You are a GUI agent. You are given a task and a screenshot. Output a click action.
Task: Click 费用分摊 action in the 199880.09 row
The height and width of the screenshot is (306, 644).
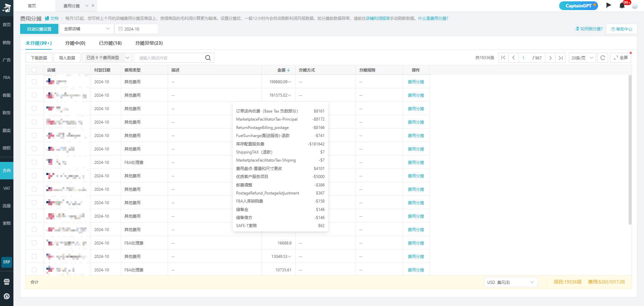(x=416, y=82)
